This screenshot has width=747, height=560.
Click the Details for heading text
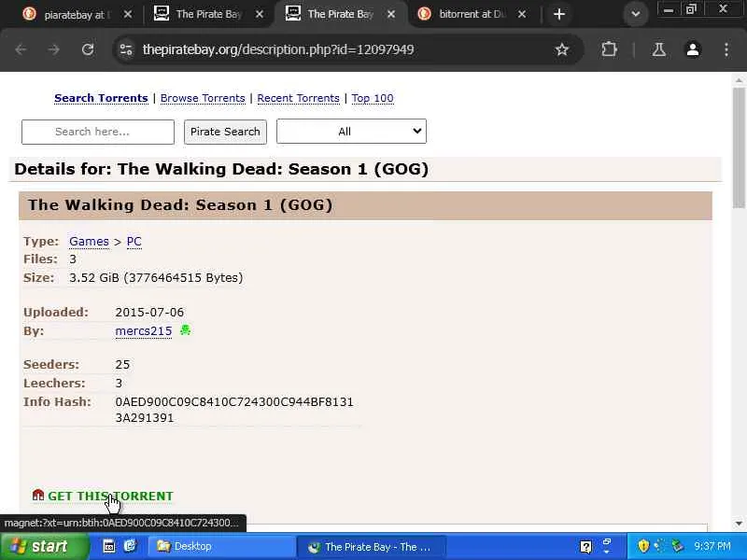[x=221, y=169]
